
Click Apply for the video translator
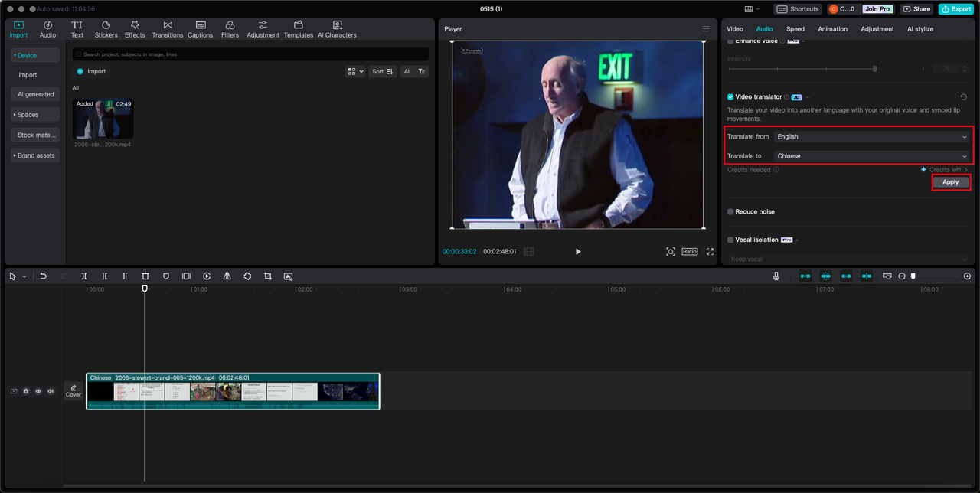[951, 182]
